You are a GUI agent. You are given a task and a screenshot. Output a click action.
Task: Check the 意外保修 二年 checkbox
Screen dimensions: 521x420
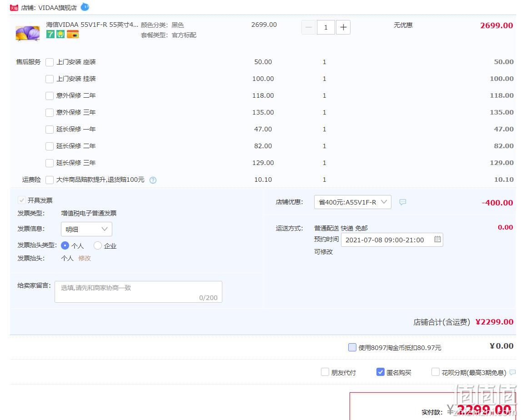pyautogui.click(x=50, y=96)
